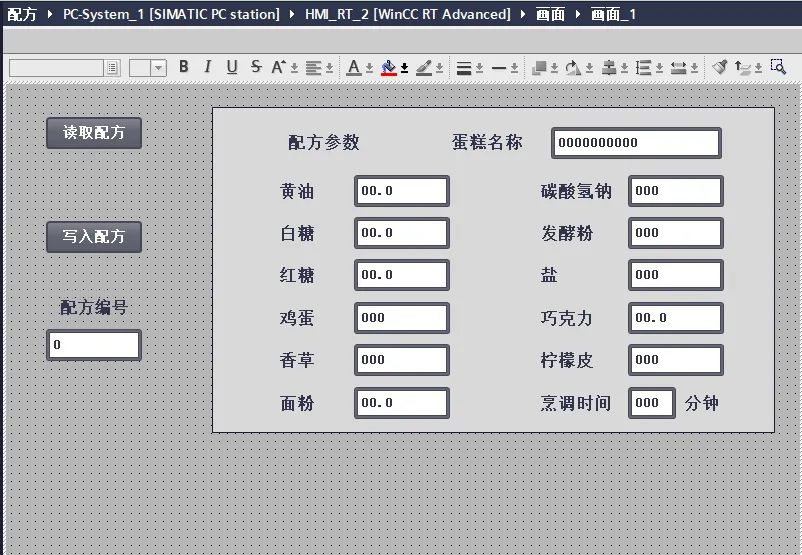Click the zoom selection magnifier icon

click(778, 66)
